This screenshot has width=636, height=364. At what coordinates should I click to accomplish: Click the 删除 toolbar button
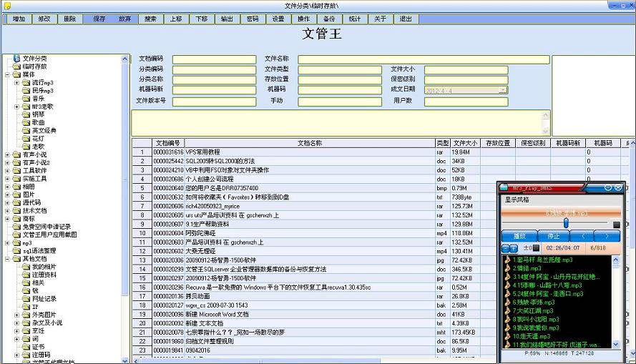[70, 19]
